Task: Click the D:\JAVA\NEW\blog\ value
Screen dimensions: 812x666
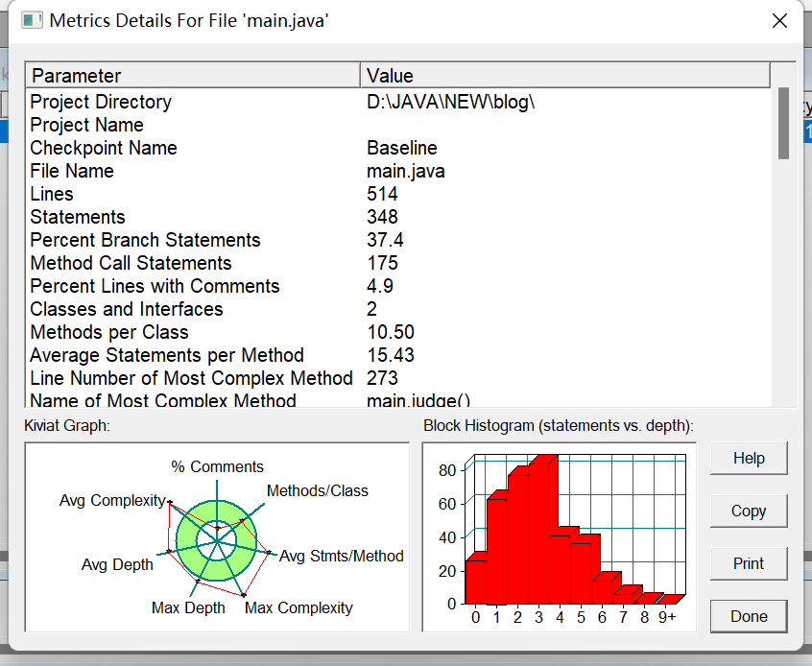Action: point(450,102)
